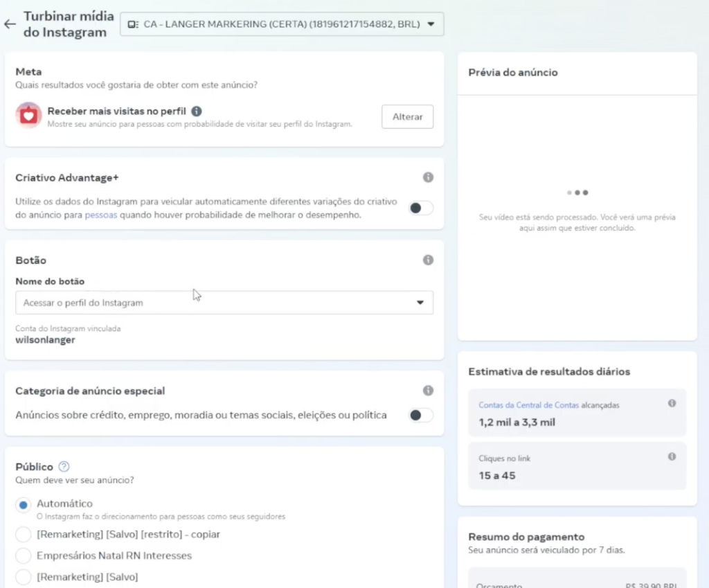
Task: Click the back arrow beside Turbinar mídia
Action: pyautogui.click(x=10, y=24)
